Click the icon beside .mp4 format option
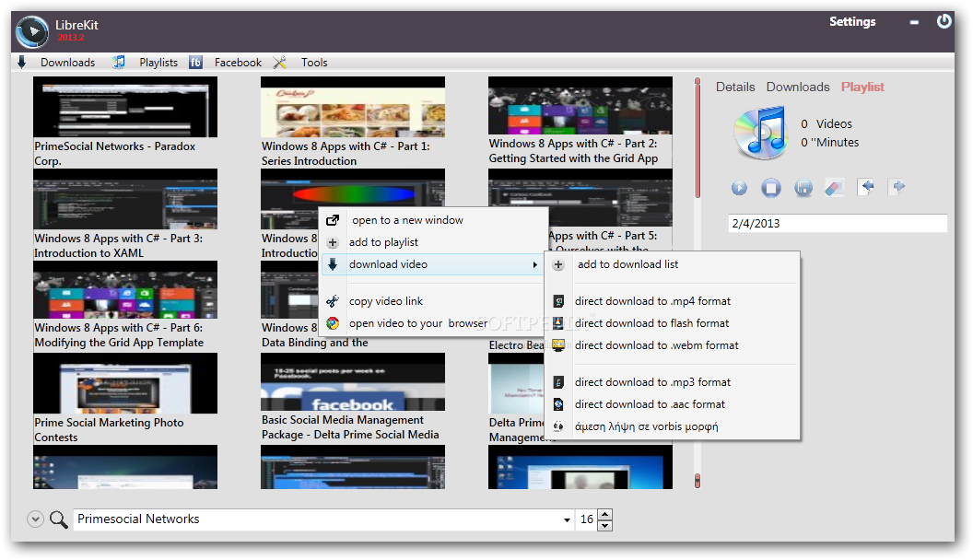 [x=558, y=301]
